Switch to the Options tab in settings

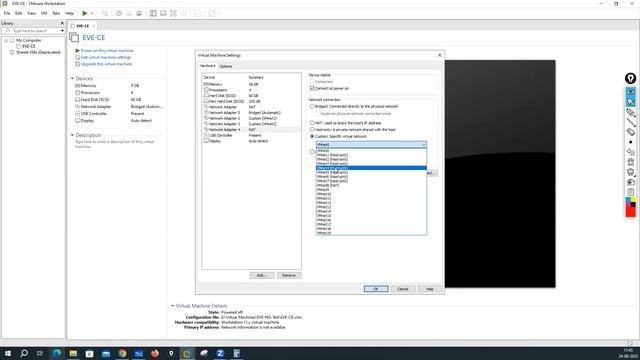225,66
